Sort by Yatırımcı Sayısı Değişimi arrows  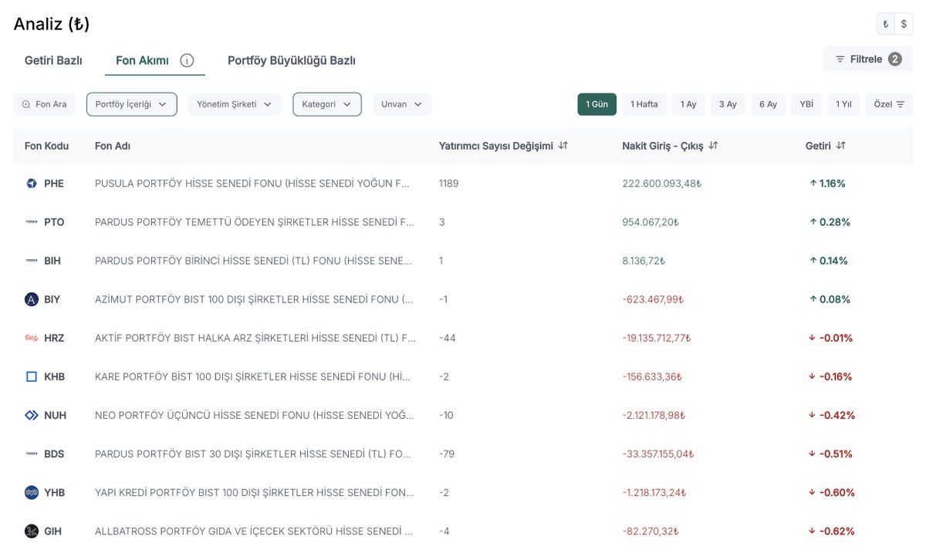point(563,145)
